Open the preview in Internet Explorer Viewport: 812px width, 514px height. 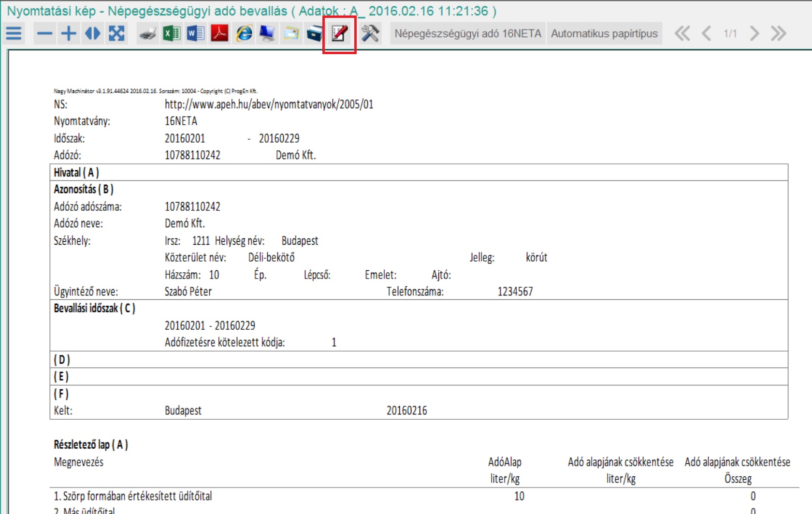pos(244,33)
